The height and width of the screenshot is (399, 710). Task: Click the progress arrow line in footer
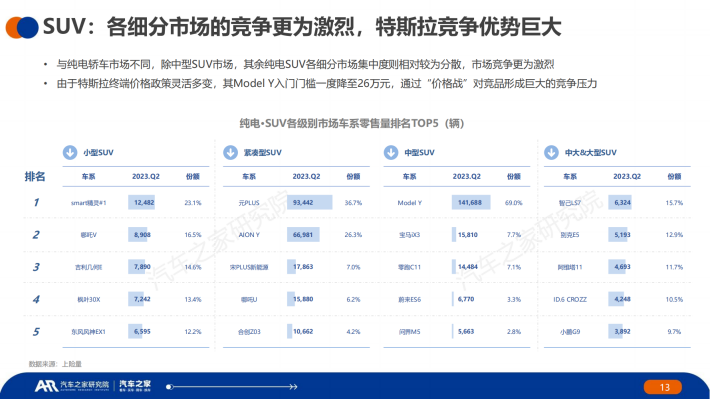232,387
